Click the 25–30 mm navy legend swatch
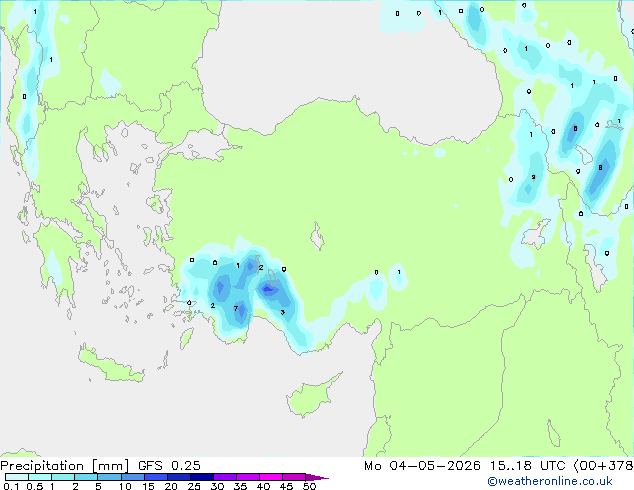The width and height of the screenshot is (634, 490). [201, 477]
